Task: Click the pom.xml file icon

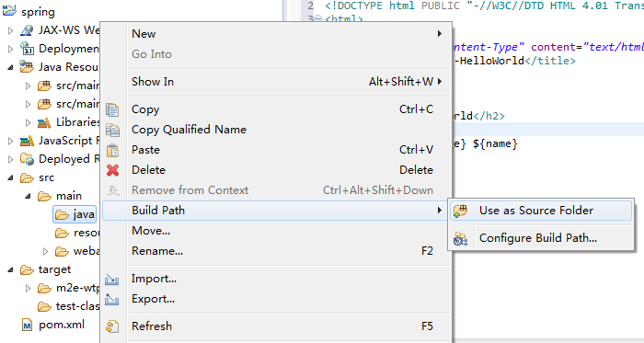Action: tap(27, 326)
